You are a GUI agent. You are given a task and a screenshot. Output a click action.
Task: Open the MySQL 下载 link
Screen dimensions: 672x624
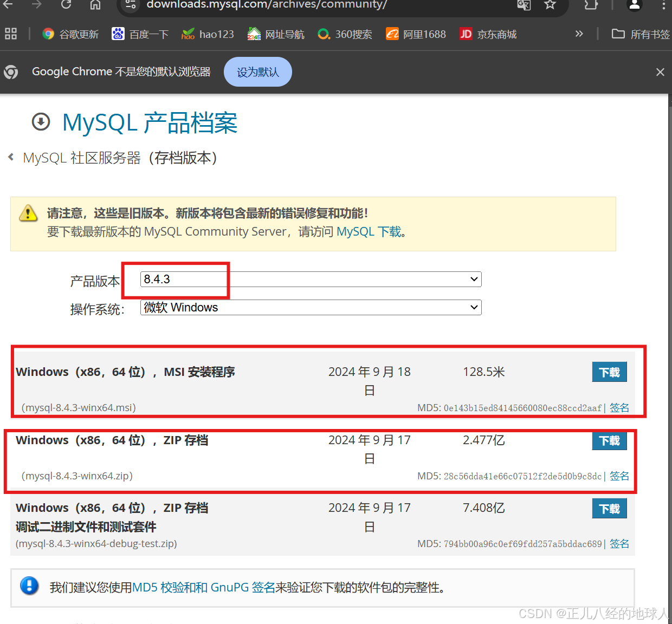tap(369, 232)
